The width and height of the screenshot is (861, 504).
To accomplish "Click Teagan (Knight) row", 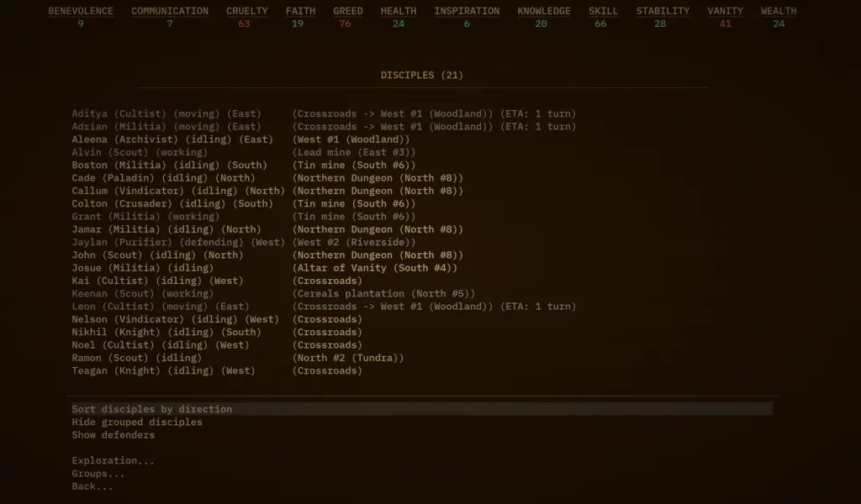I will coord(217,370).
